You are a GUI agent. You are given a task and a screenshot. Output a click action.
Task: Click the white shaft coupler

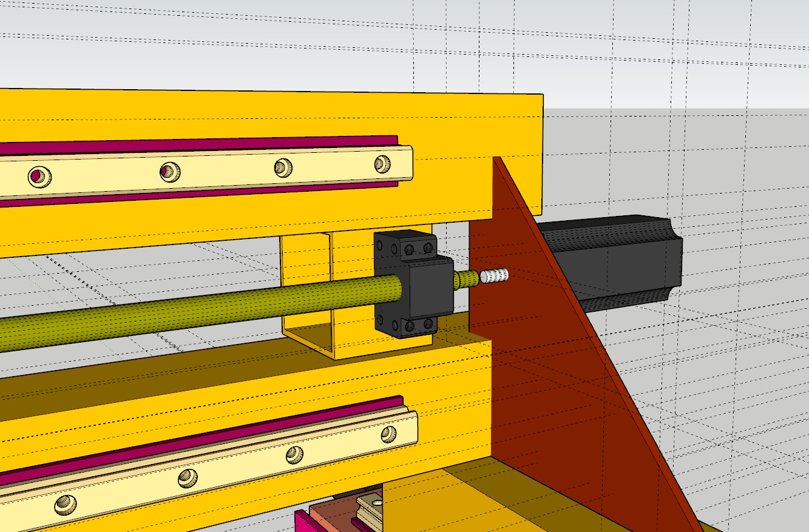coord(495,277)
